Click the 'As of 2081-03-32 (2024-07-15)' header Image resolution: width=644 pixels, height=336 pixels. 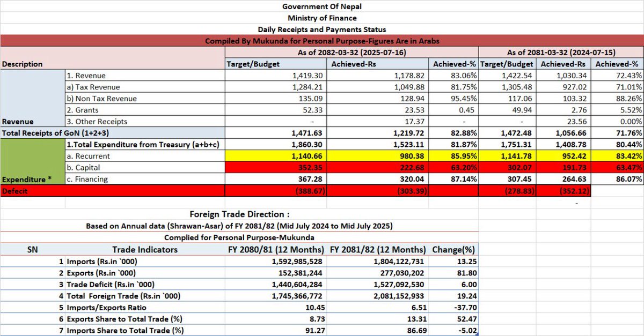click(561, 53)
